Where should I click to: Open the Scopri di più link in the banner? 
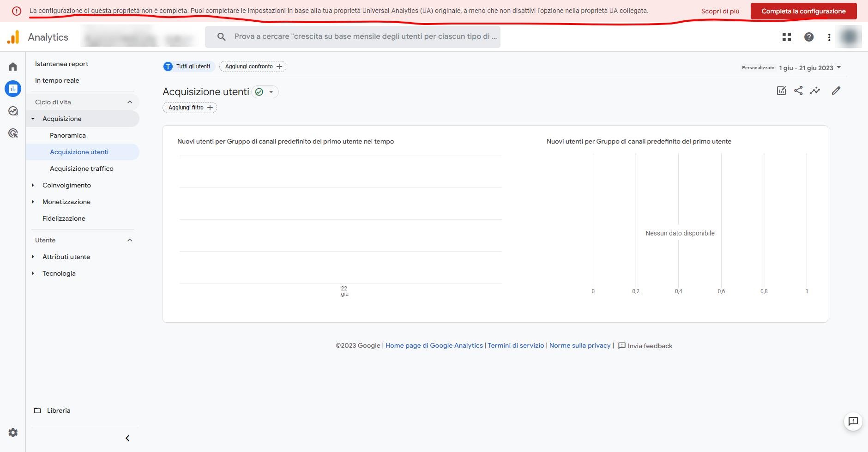pyautogui.click(x=720, y=11)
